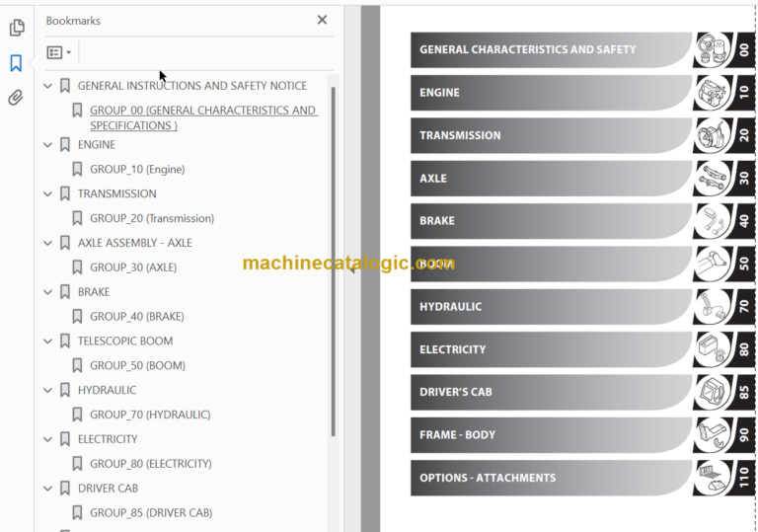Open the GROUP_85 (DRIVER CAB) bookmark
This screenshot has width=758, height=532.
[151, 512]
